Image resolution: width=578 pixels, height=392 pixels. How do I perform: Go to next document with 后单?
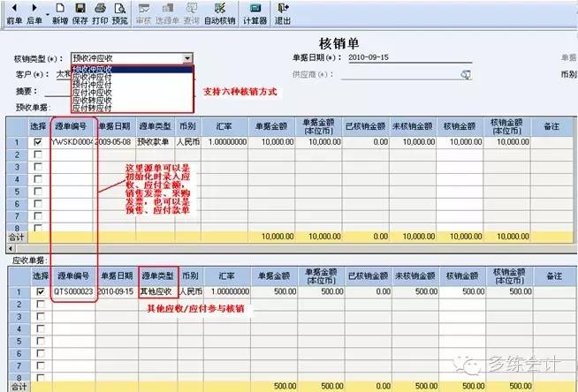(x=34, y=13)
